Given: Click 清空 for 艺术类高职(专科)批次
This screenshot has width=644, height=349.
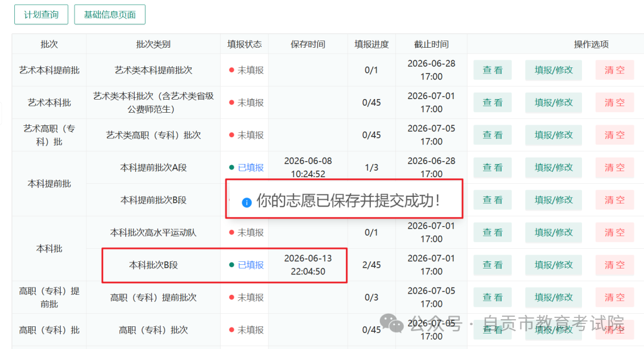Looking at the screenshot, I should [614, 135].
